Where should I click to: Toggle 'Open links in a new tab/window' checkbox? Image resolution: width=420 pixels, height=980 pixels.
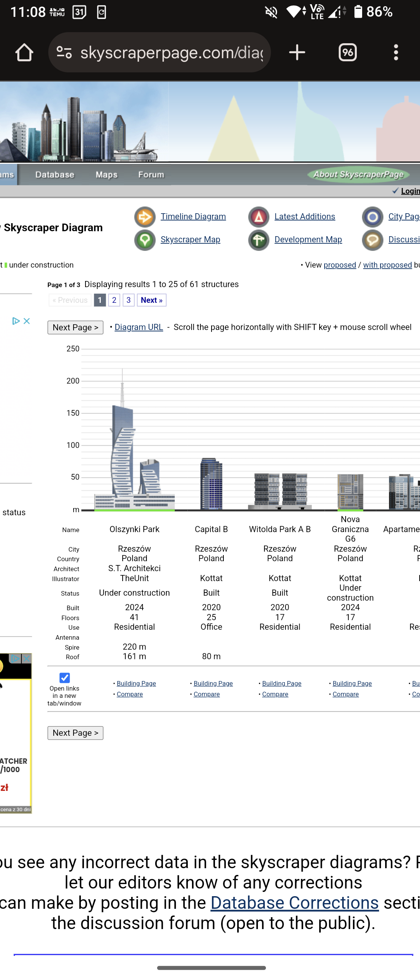pos(64,678)
